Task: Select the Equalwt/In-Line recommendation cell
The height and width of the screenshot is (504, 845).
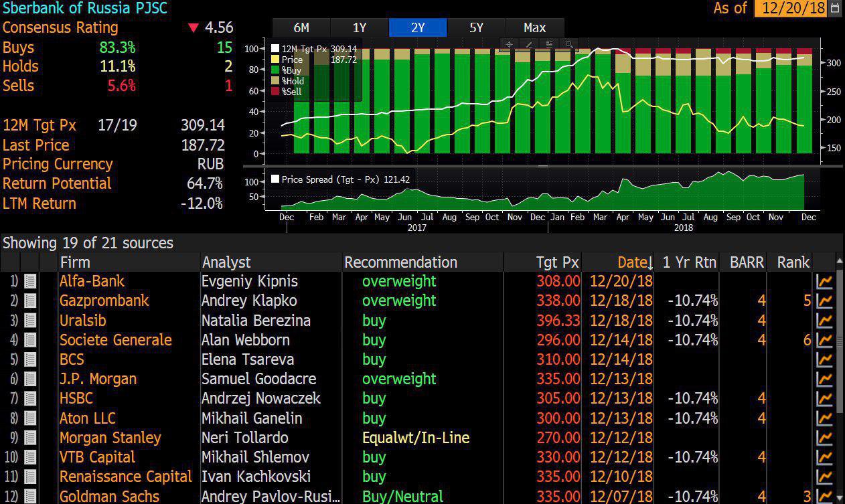Action: coord(416,438)
